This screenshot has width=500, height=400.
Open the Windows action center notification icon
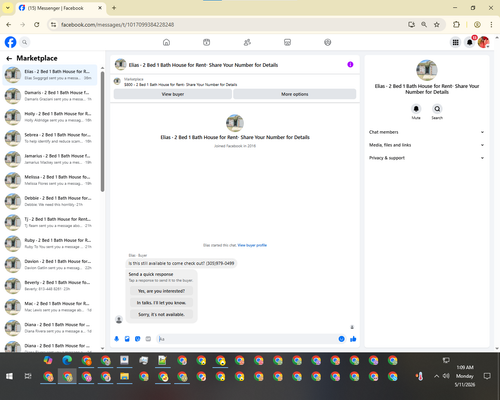[x=487, y=376]
